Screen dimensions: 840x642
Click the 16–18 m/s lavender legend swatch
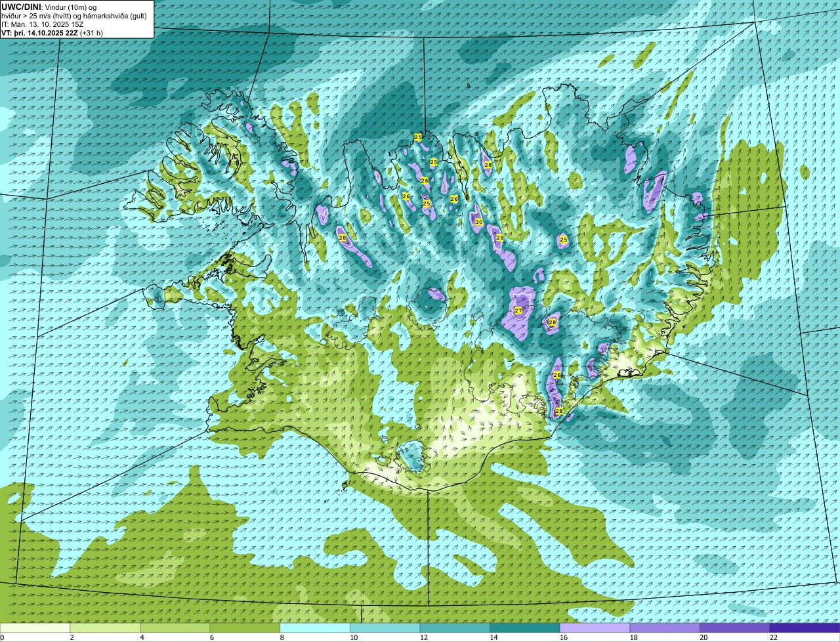595,628
